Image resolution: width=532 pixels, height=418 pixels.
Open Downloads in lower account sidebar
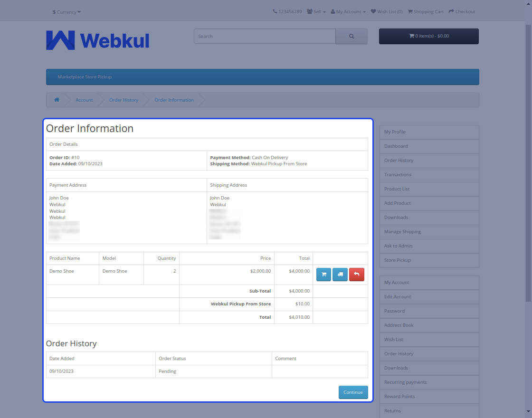[429, 368]
